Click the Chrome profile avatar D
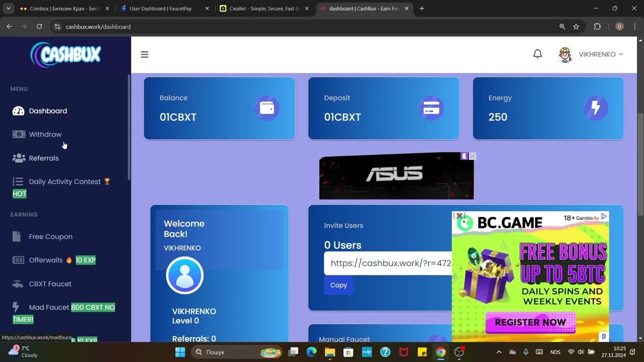 (619, 27)
